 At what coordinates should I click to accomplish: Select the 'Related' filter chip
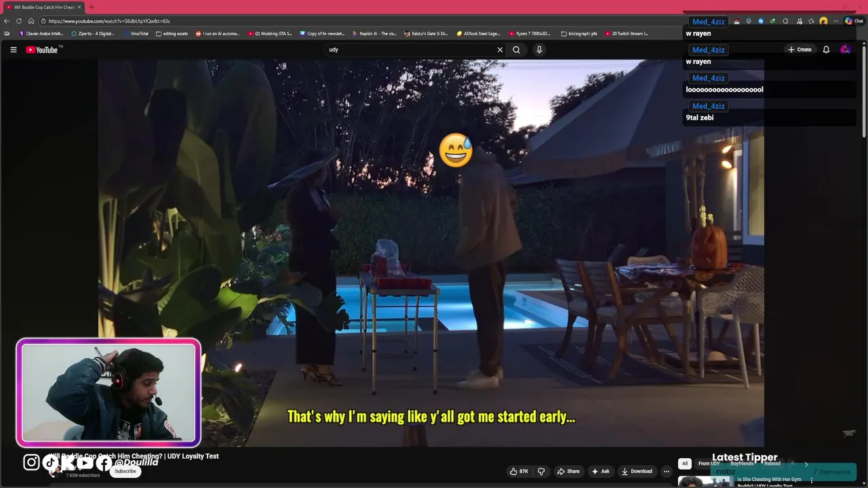pos(772,464)
